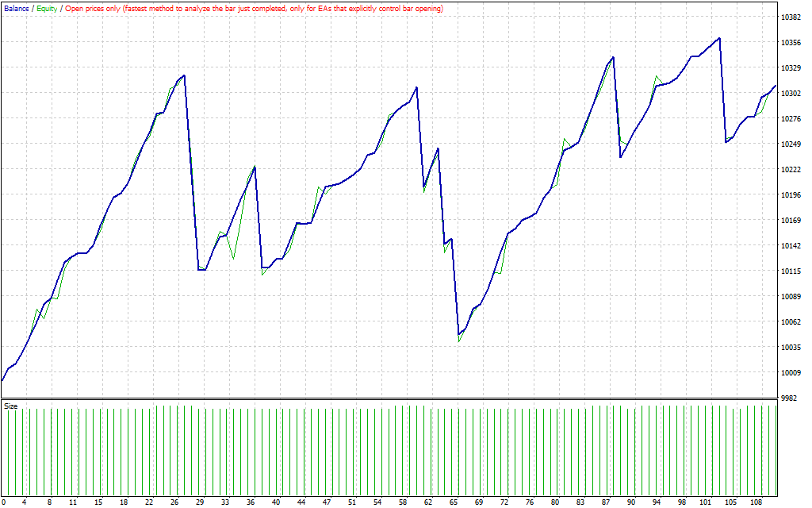Click the 87 marker on the horizontal axis
This screenshot has height=508, width=812.
pos(607,502)
